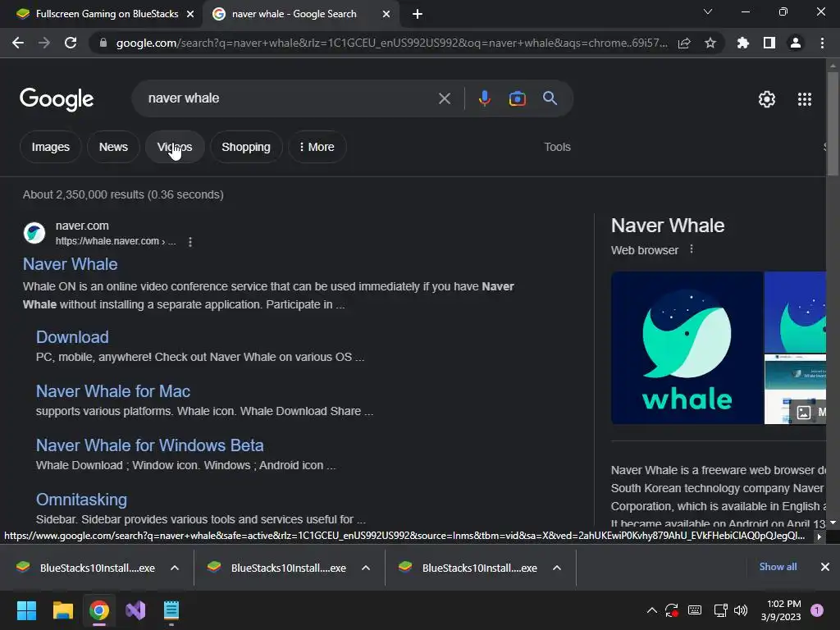Screen dimensions: 840x630
Task: Open the Chrome profile icon
Action: click(x=796, y=43)
